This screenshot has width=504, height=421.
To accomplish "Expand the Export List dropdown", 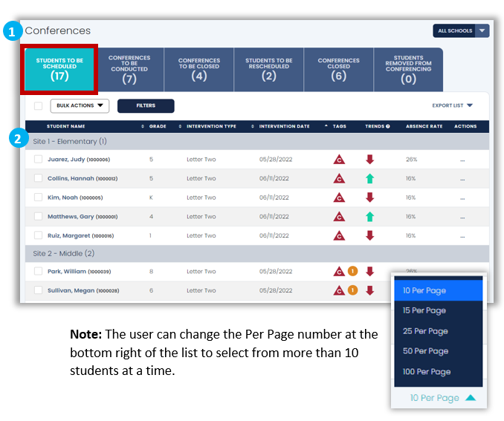I will click(452, 105).
